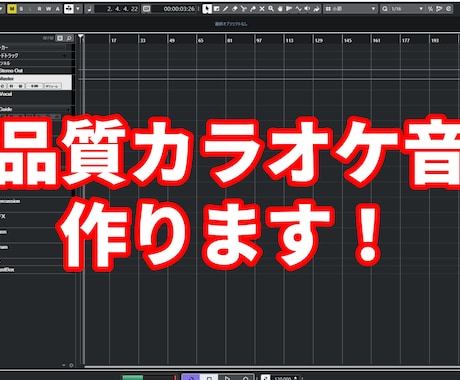Click the percent icon after the quantize dropdown
The width and height of the screenshot is (460, 380).
[431, 9]
